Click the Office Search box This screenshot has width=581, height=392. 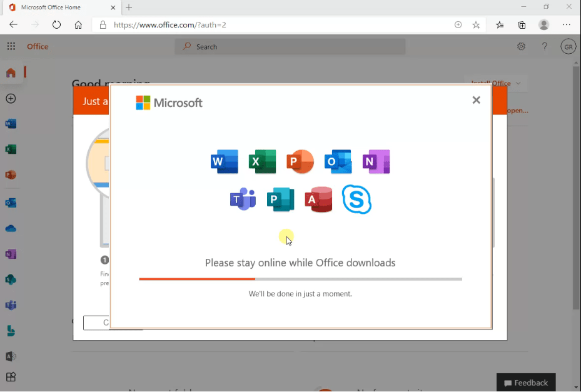pyautogui.click(x=290, y=47)
